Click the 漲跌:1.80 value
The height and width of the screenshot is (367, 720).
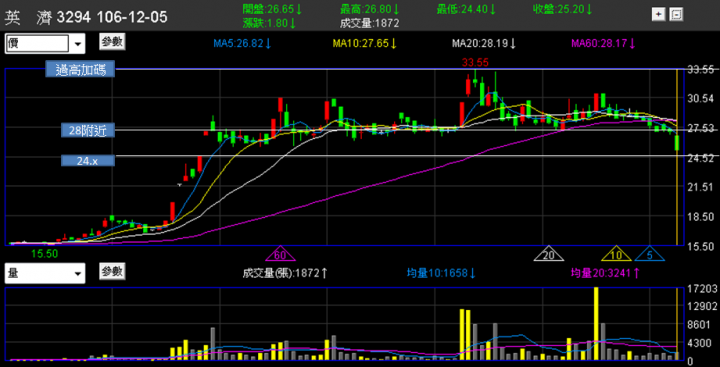270,23
